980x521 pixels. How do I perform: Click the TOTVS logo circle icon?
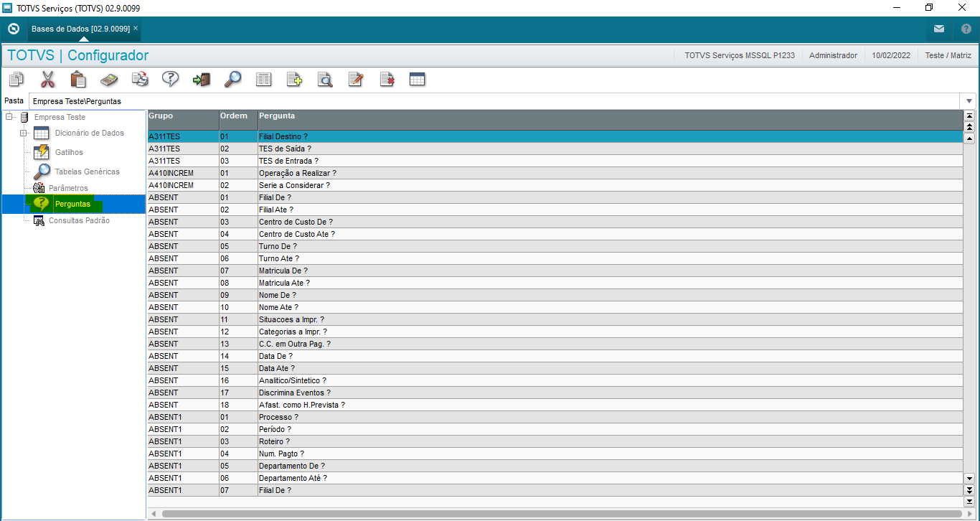13,29
